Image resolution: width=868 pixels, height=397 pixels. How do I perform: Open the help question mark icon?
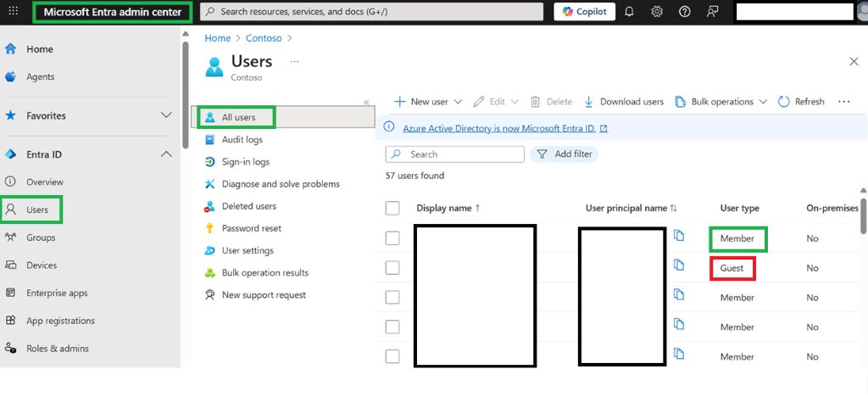[x=684, y=12]
